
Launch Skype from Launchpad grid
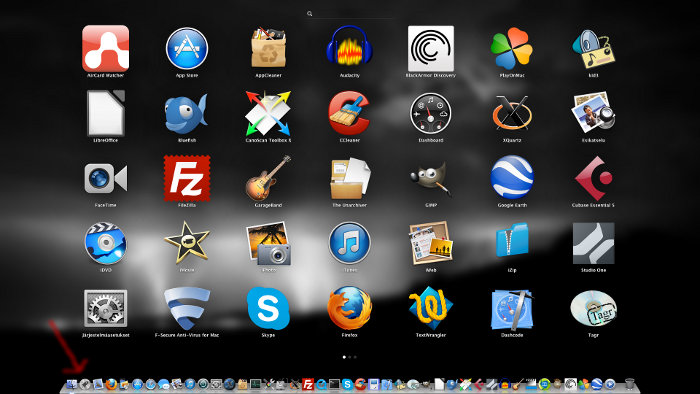[268, 308]
